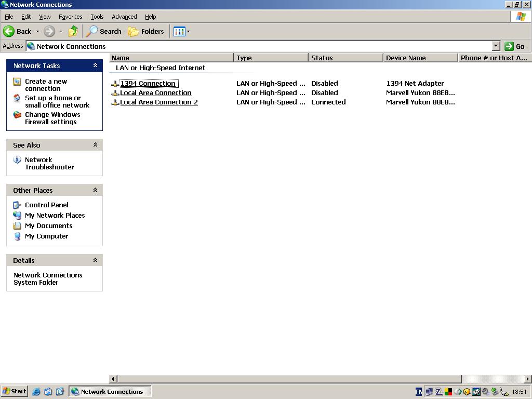Open the File menu
This screenshot has height=399, width=532.
pyautogui.click(x=9, y=17)
